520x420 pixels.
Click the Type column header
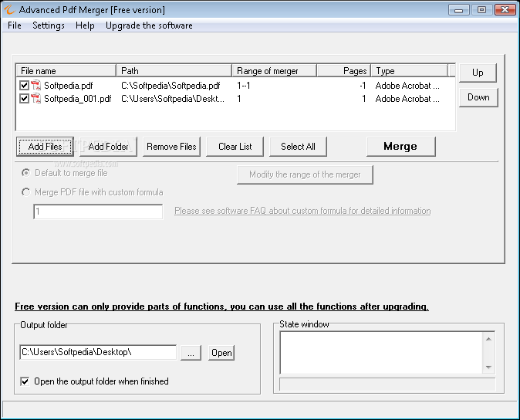(410, 71)
